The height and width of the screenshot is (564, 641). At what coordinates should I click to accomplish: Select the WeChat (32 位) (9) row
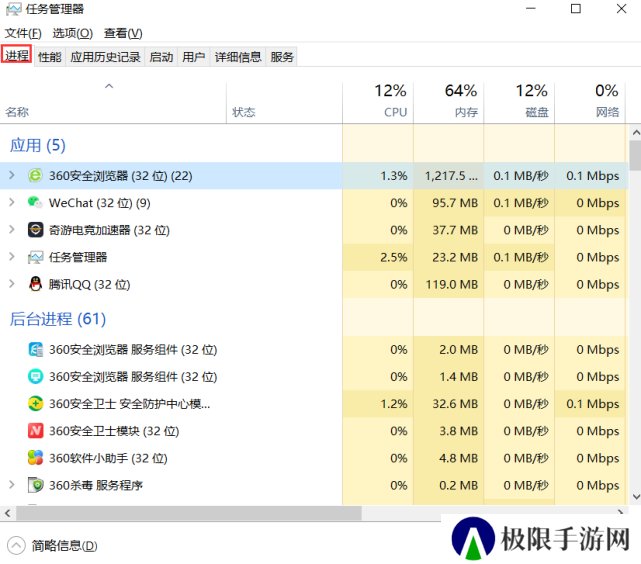click(313, 203)
